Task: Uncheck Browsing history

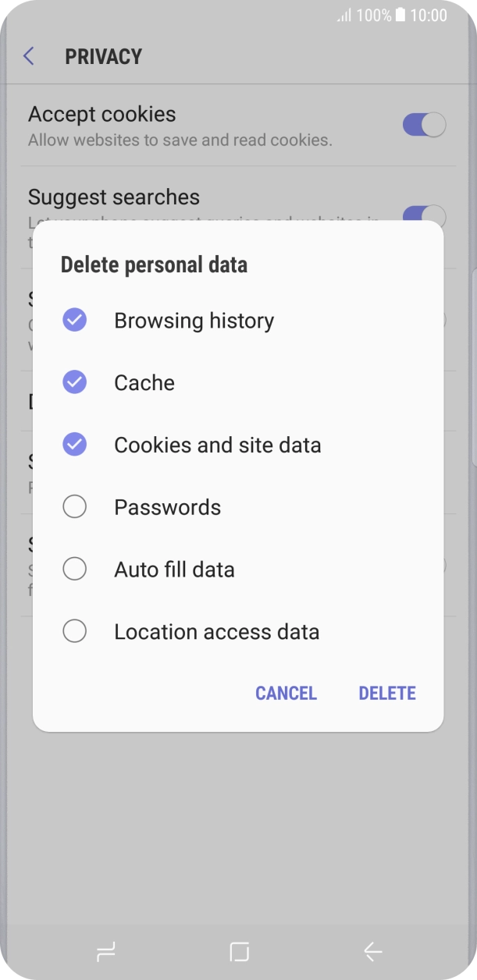Action: click(x=74, y=319)
